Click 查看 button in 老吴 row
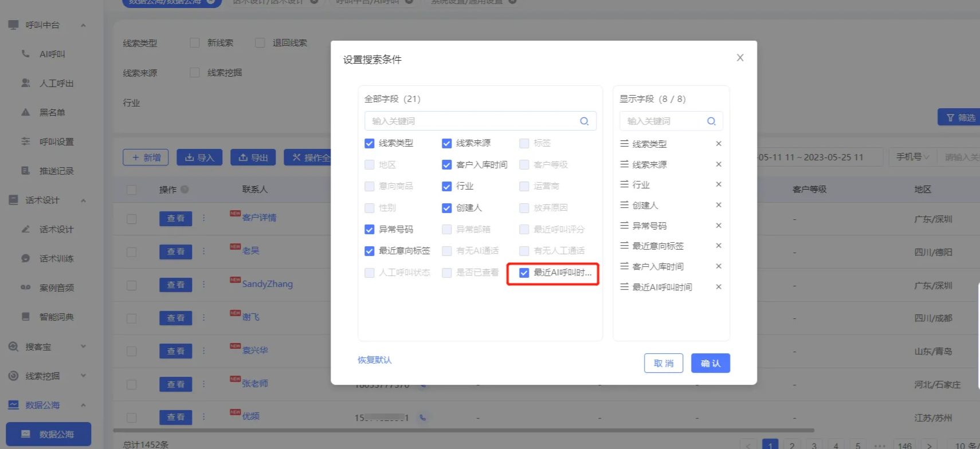The image size is (980, 449). coord(175,251)
